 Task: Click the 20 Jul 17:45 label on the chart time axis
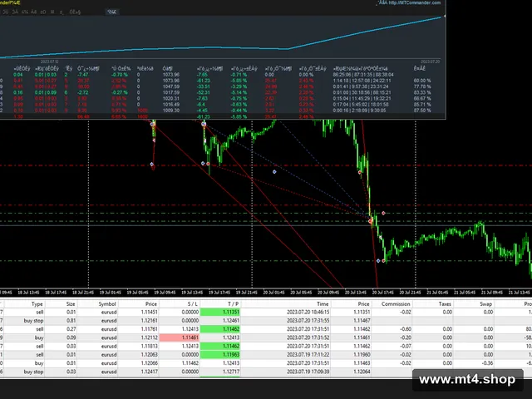click(382, 293)
